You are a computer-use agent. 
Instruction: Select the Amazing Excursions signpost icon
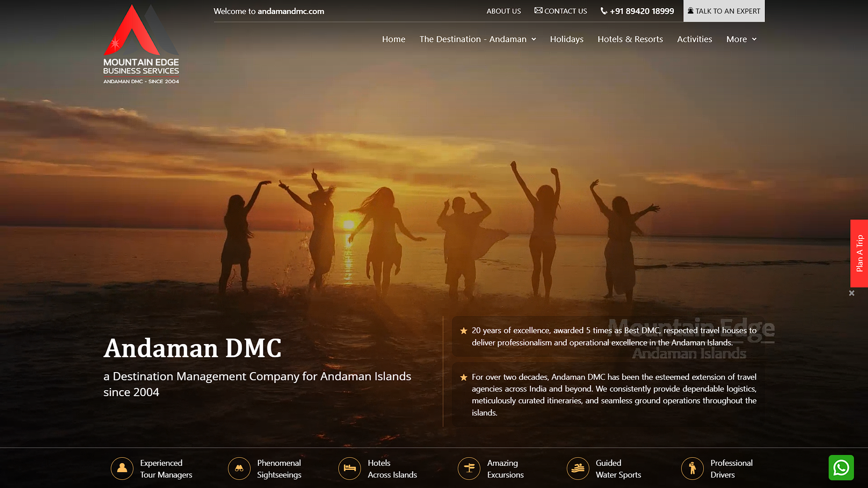click(469, 469)
